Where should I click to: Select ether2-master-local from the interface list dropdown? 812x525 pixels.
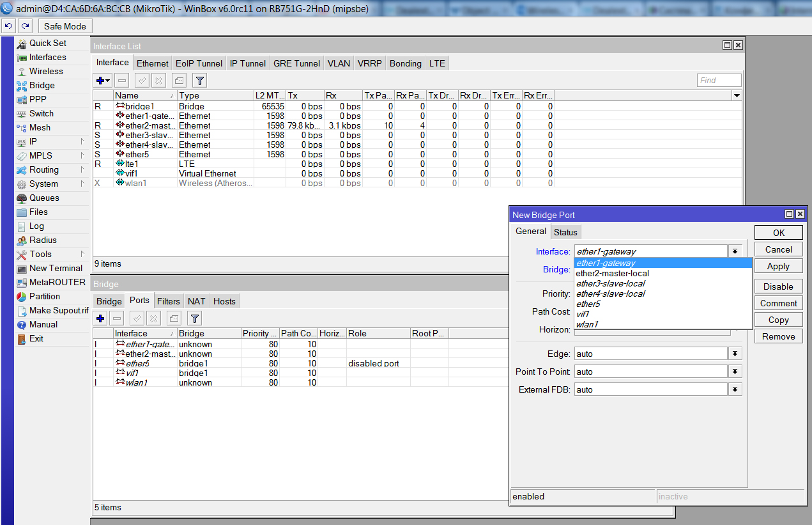pos(612,273)
